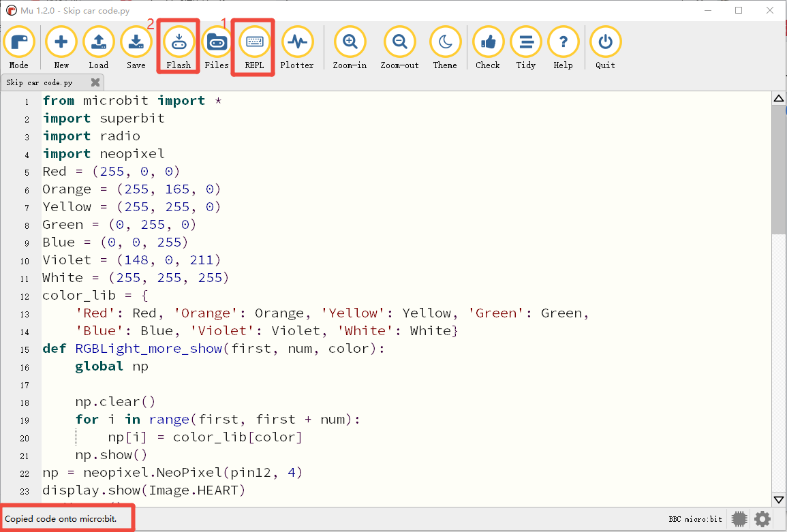Open Mu administration settings gear
Viewport: 787px width, 532px height.
click(x=762, y=518)
